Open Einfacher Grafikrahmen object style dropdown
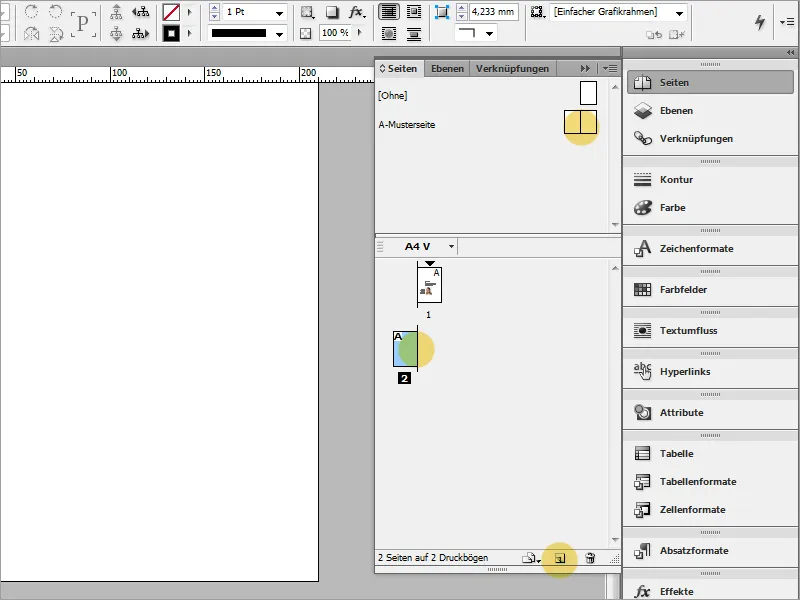The height and width of the screenshot is (600, 800). [679, 13]
